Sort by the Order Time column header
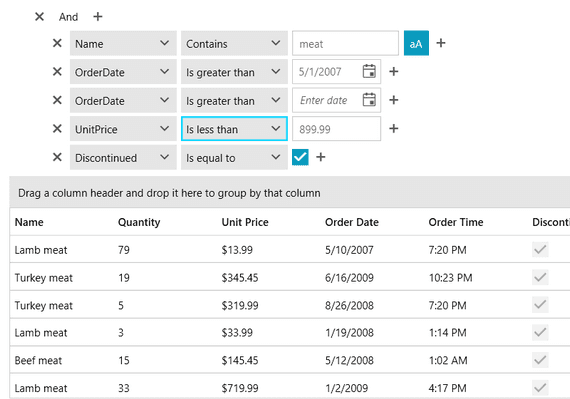The image size is (570, 399). click(x=456, y=222)
